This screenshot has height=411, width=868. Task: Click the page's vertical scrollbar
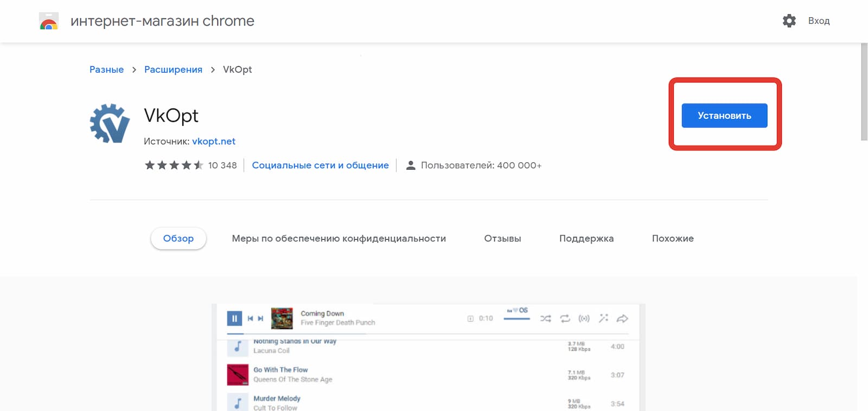(864, 92)
